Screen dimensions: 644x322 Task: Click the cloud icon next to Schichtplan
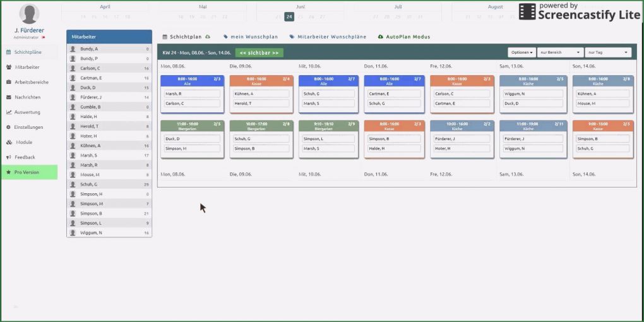[208, 37]
